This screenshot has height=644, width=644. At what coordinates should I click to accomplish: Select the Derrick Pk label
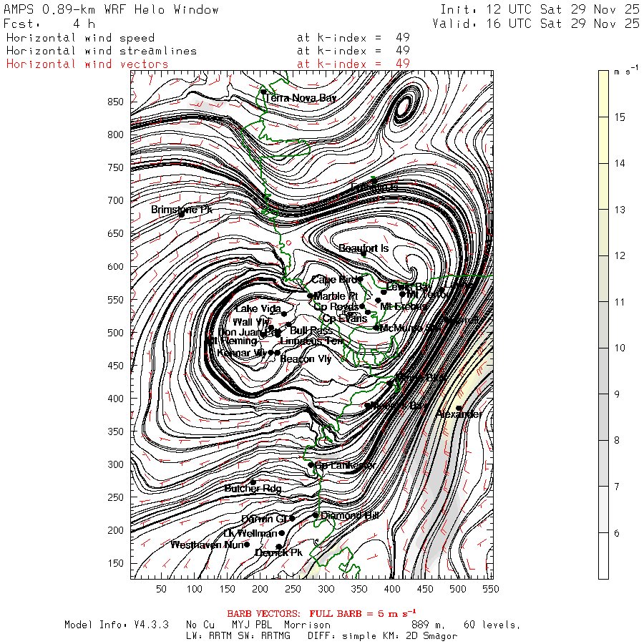(278, 553)
